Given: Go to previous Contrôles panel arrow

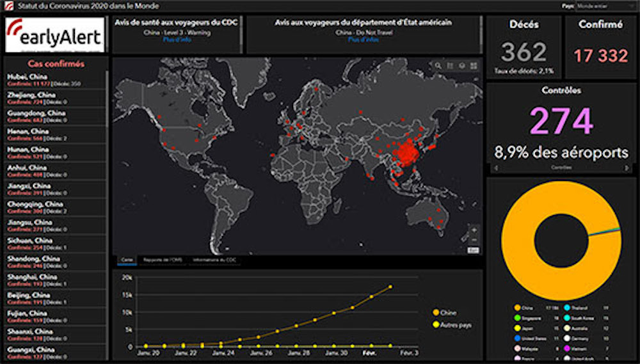Looking at the screenshot, I should click(x=495, y=168).
